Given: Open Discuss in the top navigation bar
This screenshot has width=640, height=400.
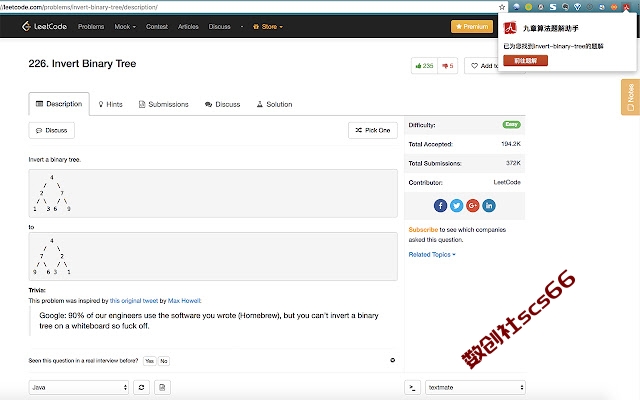Looking at the screenshot, I should [220, 27].
